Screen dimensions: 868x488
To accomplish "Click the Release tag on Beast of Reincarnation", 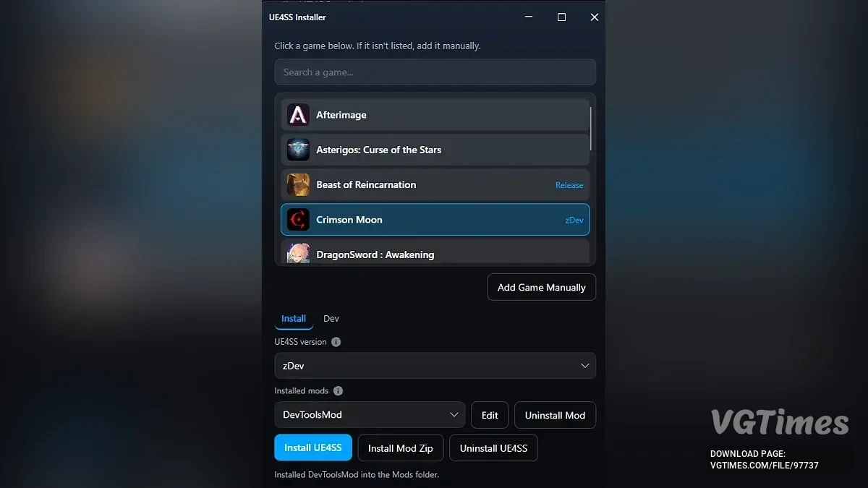I will pyautogui.click(x=569, y=185).
